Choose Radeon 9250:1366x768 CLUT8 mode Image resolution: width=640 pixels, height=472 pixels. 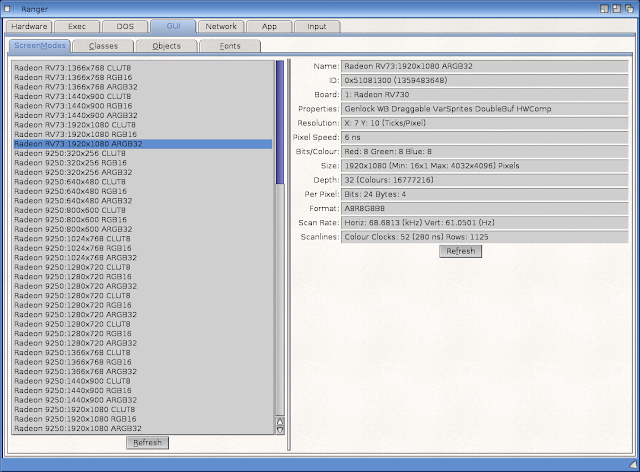[143, 352]
